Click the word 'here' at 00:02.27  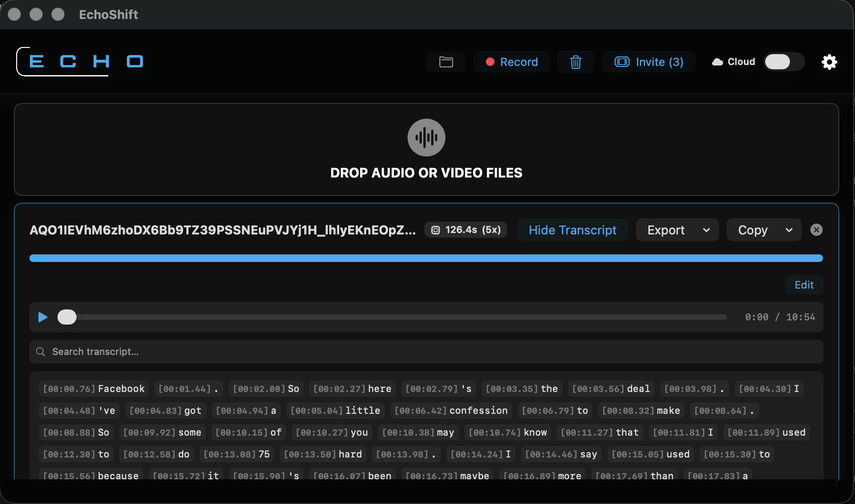click(352, 389)
